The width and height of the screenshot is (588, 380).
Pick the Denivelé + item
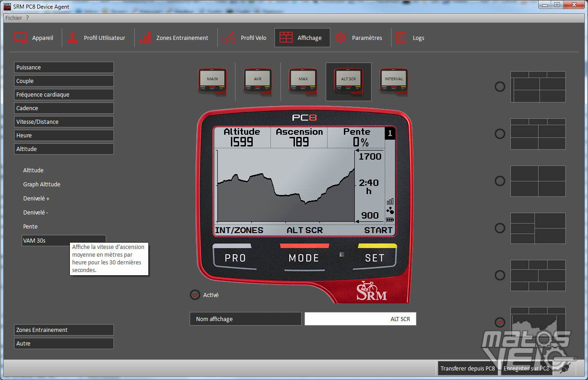tap(36, 199)
